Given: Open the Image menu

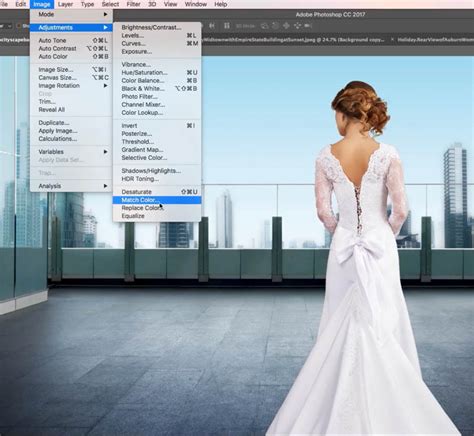Looking at the screenshot, I should [42, 4].
